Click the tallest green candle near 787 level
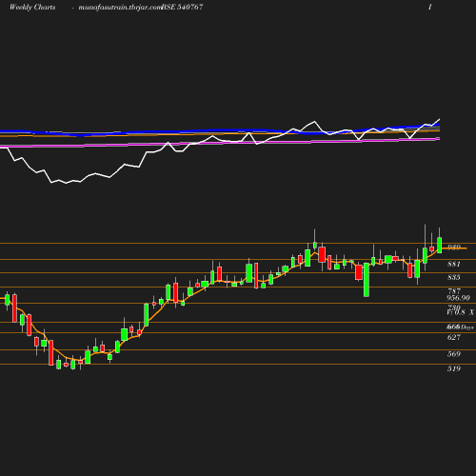Viewport: 476px width, 476px height. tap(367, 280)
